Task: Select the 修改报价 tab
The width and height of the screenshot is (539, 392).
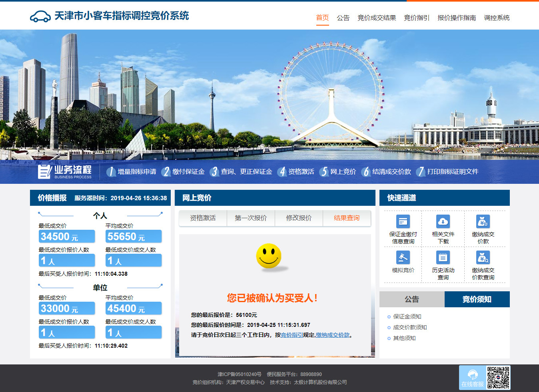Action: coord(299,218)
